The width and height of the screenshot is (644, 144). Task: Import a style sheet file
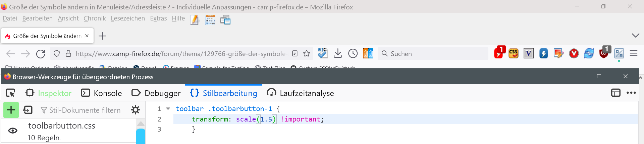click(28, 110)
